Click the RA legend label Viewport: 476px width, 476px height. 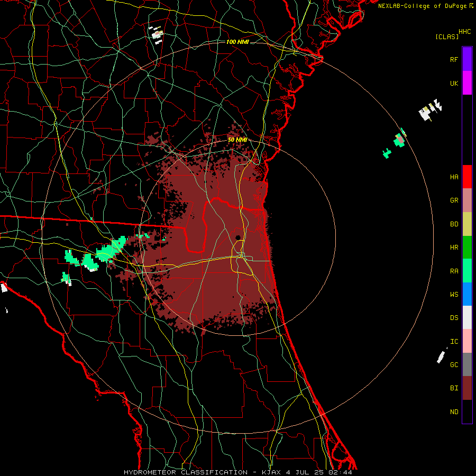[454, 271]
